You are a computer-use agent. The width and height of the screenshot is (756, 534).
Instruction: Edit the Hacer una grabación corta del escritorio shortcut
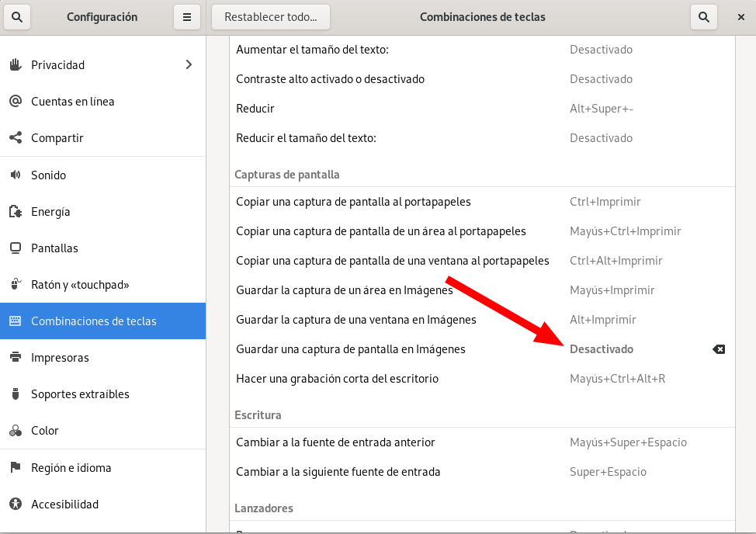[481, 379]
